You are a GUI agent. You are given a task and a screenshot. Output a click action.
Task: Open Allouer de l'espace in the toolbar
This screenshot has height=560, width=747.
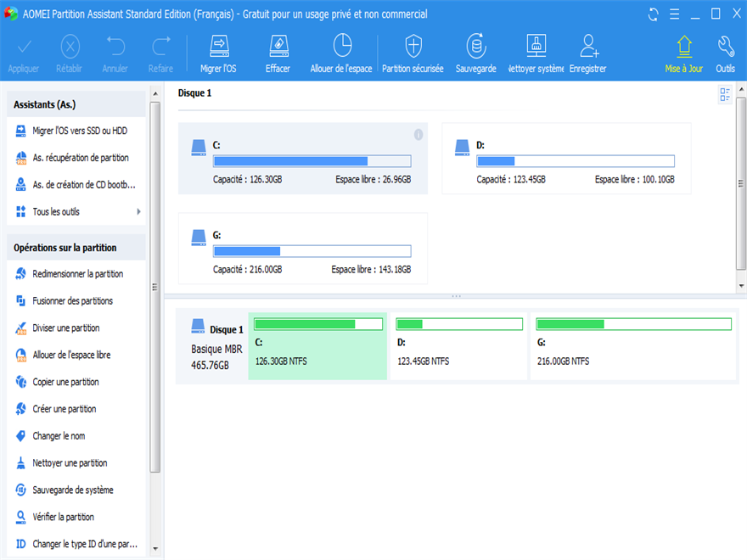(341, 54)
